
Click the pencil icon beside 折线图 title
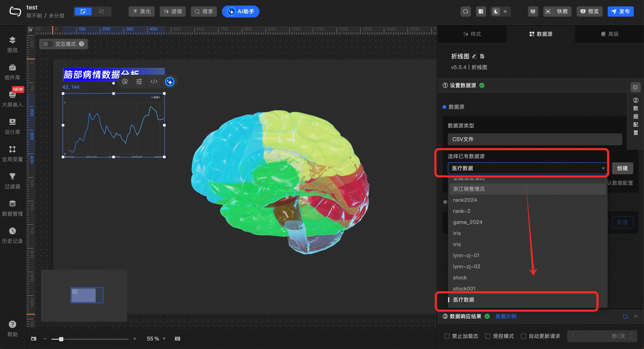(474, 56)
